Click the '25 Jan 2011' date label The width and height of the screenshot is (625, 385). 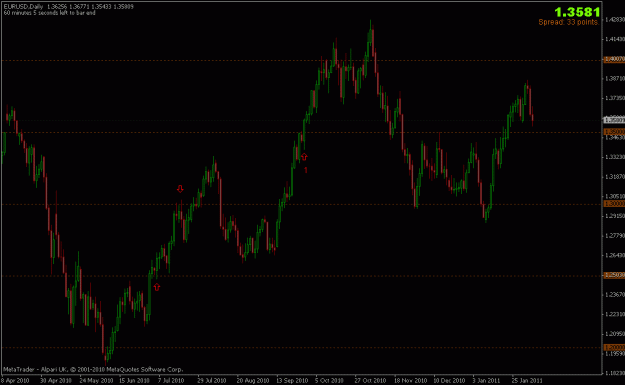click(x=527, y=380)
